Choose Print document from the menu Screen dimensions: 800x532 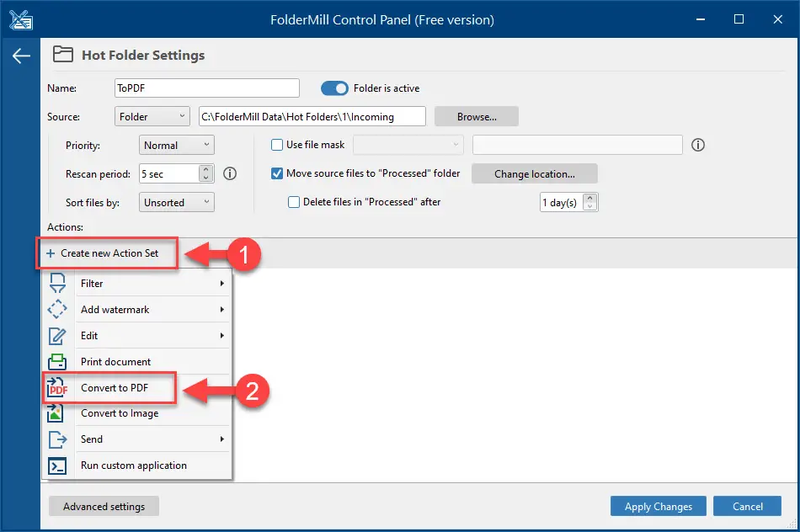point(136,361)
